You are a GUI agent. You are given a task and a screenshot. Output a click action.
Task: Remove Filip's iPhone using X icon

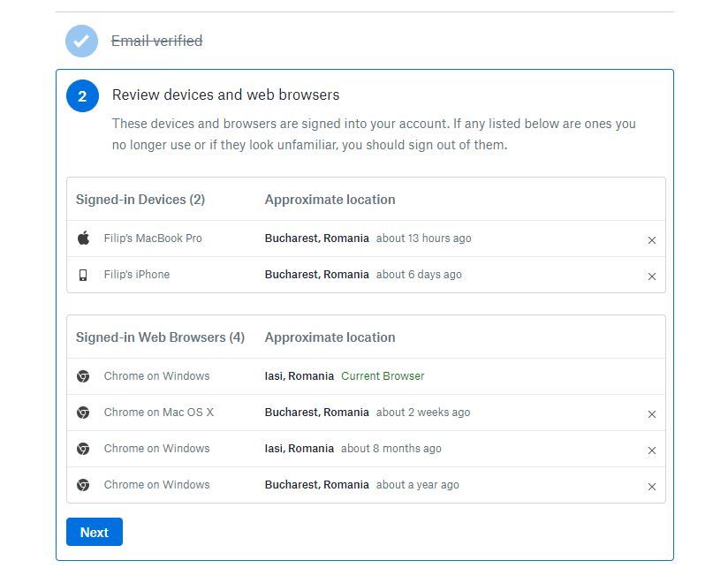pyautogui.click(x=652, y=276)
